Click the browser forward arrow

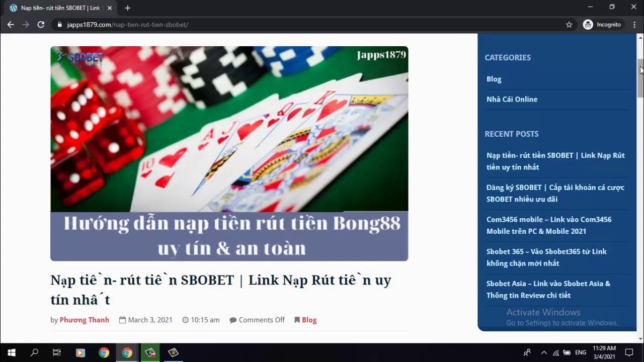click(26, 24)
